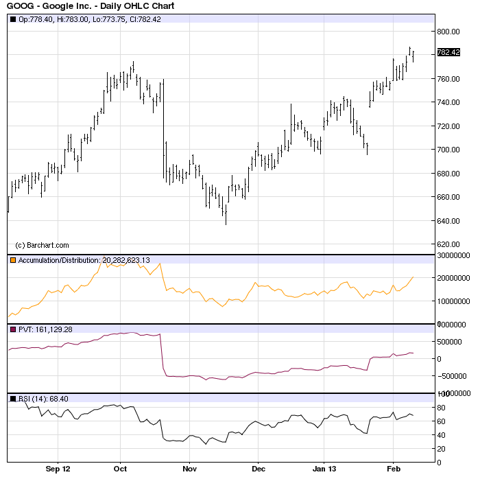Click the last OHLC price bar in February
The width and height of the screenshot is (480, 490).
click(x=413, y=56)
